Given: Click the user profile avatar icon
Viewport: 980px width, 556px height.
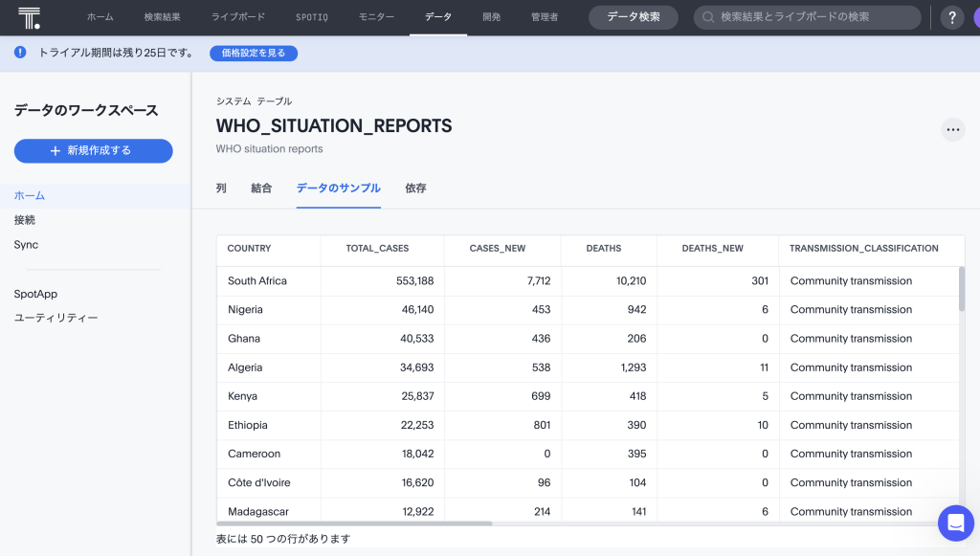Looking at the screenshot, I should pyautogui.click(x=974, y=17).
